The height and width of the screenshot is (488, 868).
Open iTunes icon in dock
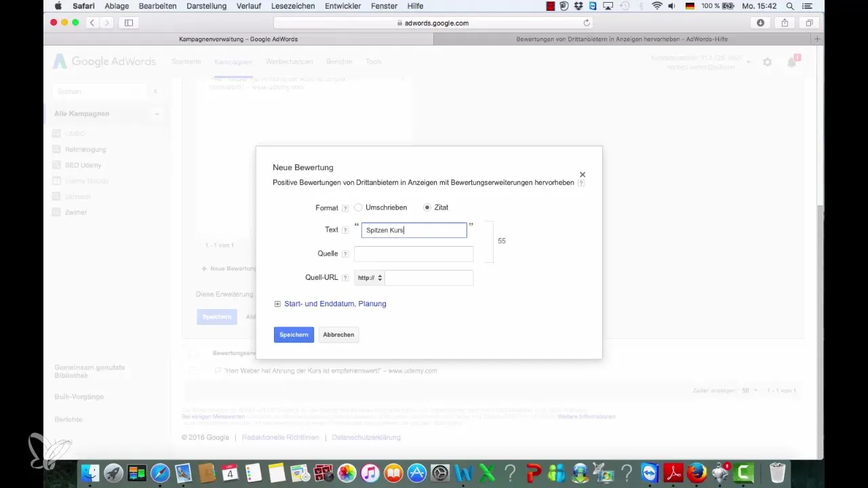click(x=370, y=472)
